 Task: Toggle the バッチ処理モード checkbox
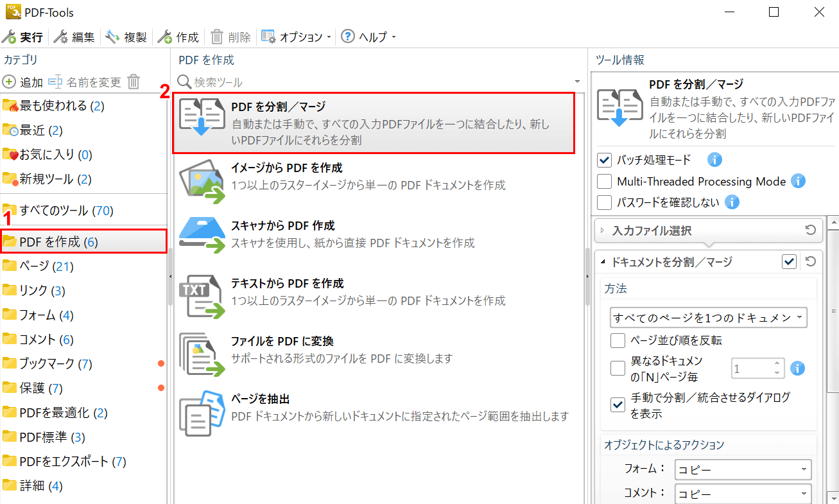coord(604,160)
